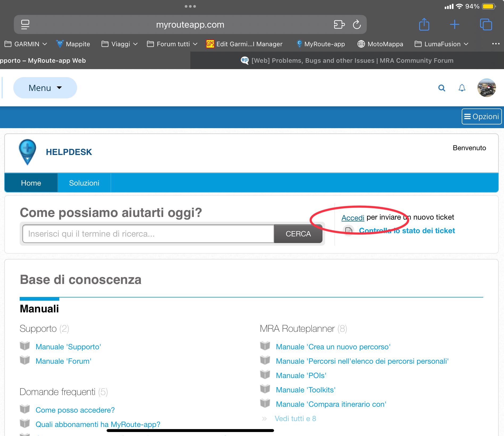This screenshot has height=436, width=504.
Task: Click the Accedi login link
Action: [x=353, y=218]
